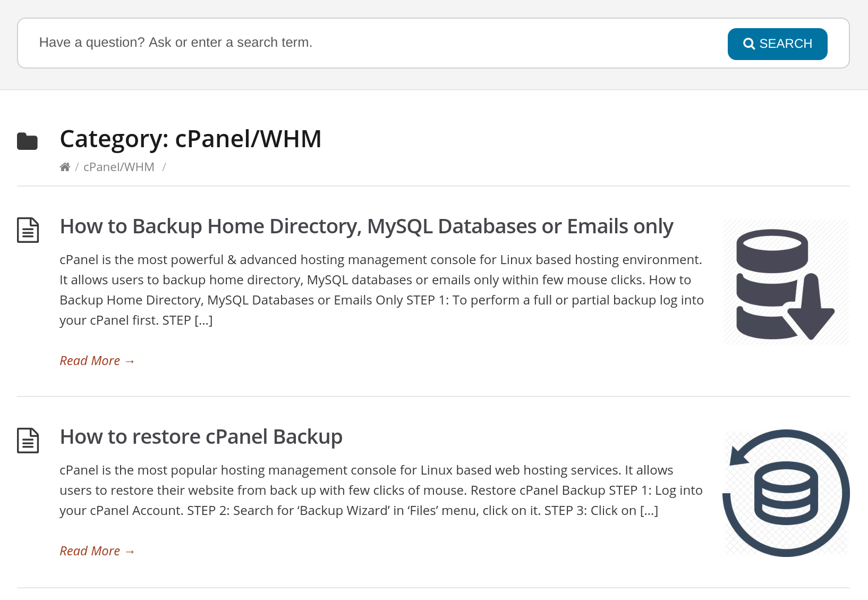Click the home icon in breadcrumb
868x600 pixels.
point(65,167)
